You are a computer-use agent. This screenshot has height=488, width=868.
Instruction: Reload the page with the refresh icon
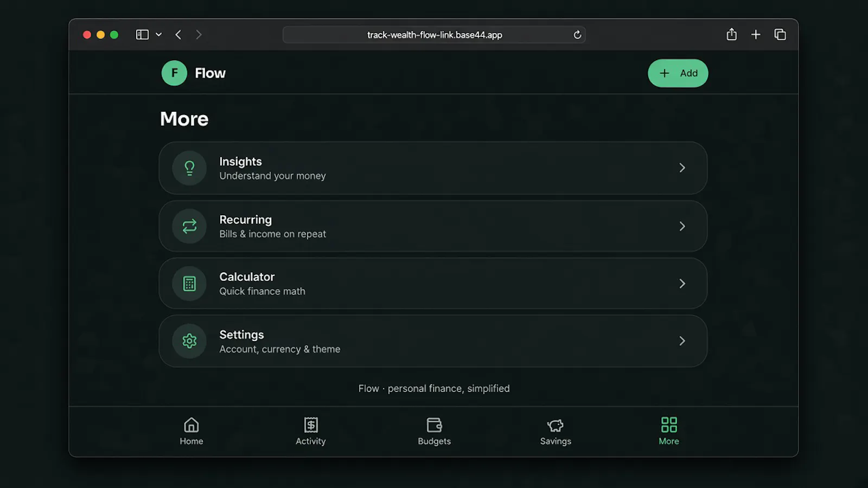pos(577,35)
